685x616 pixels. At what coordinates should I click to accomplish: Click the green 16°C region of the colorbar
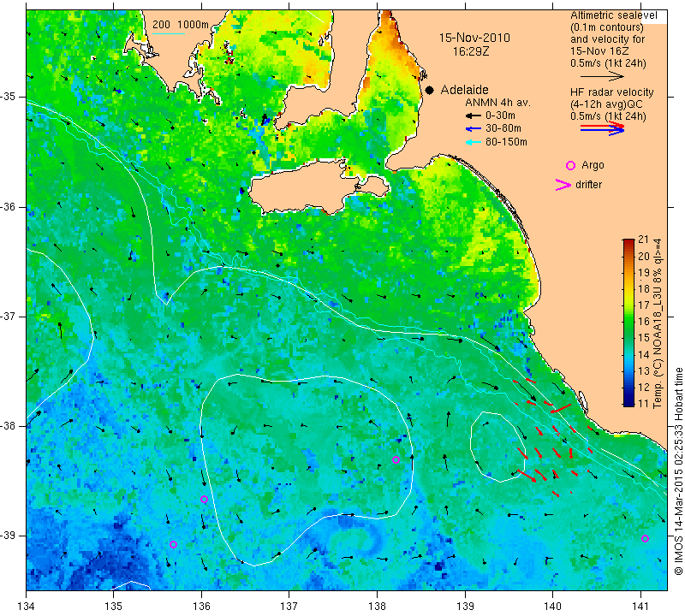point(628,322)
